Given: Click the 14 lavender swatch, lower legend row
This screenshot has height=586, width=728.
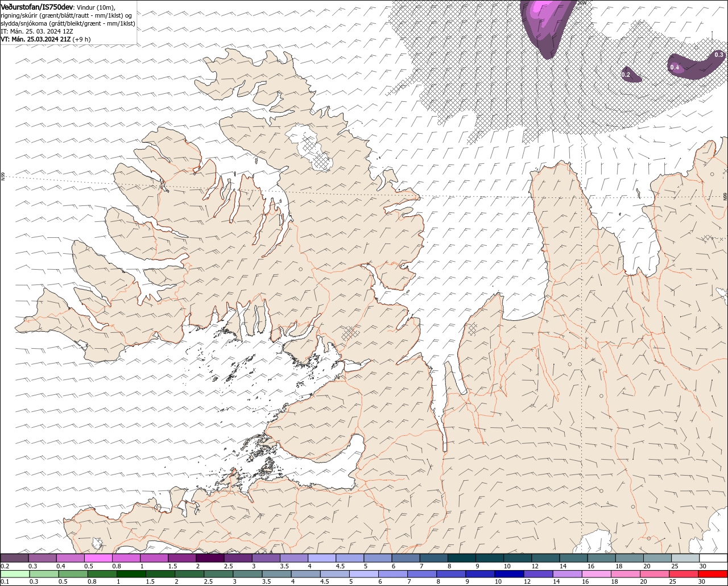Looking at the screenshot, I should [x=566, y=574].
